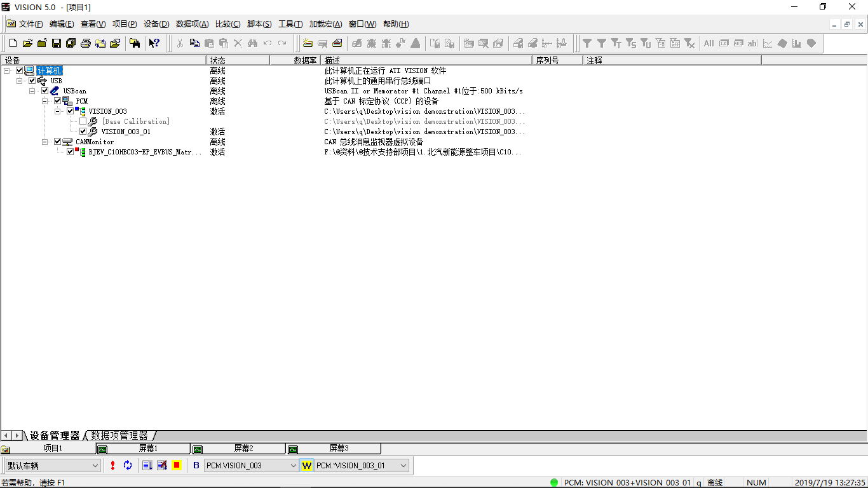
Task: Click the bar chart toolbar icon
Action: tap(796, 43)
